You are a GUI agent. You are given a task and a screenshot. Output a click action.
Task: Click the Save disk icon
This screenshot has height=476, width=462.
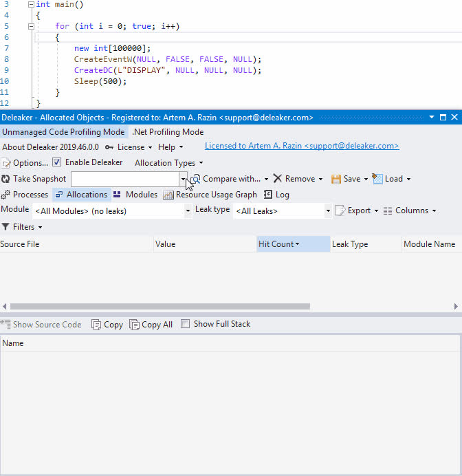(336, 179)
